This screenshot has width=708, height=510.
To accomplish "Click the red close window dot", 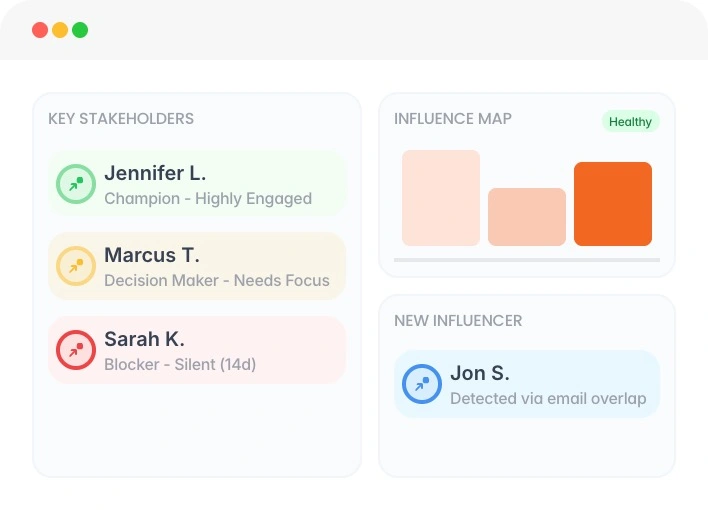I will (x=40, y=30).
